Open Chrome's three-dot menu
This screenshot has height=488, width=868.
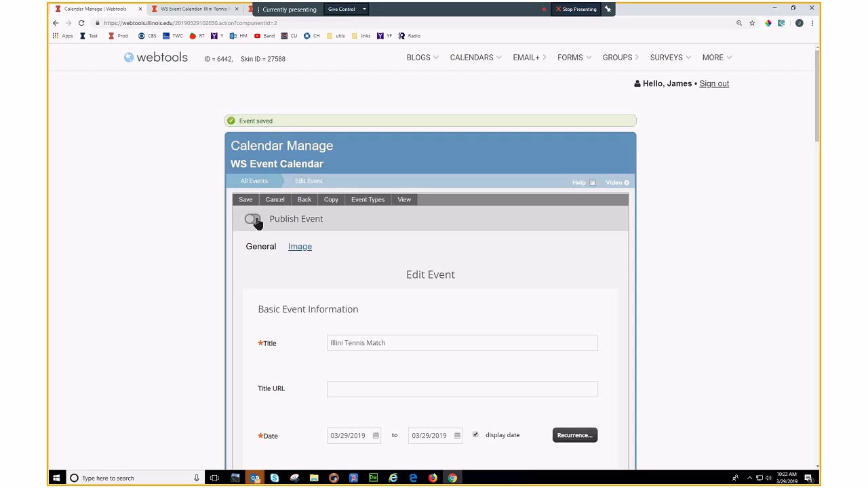pyautogui.click(x=812, y=23)
